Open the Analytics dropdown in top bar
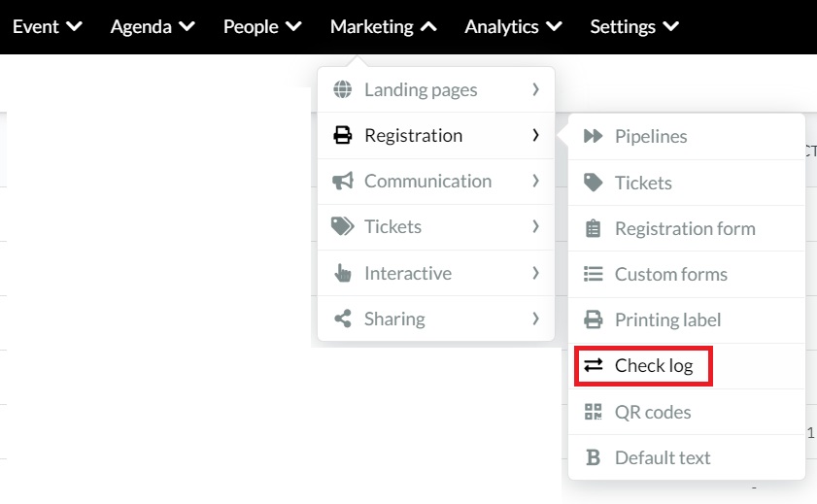The image size is (817, 504). tap(513, 26)
